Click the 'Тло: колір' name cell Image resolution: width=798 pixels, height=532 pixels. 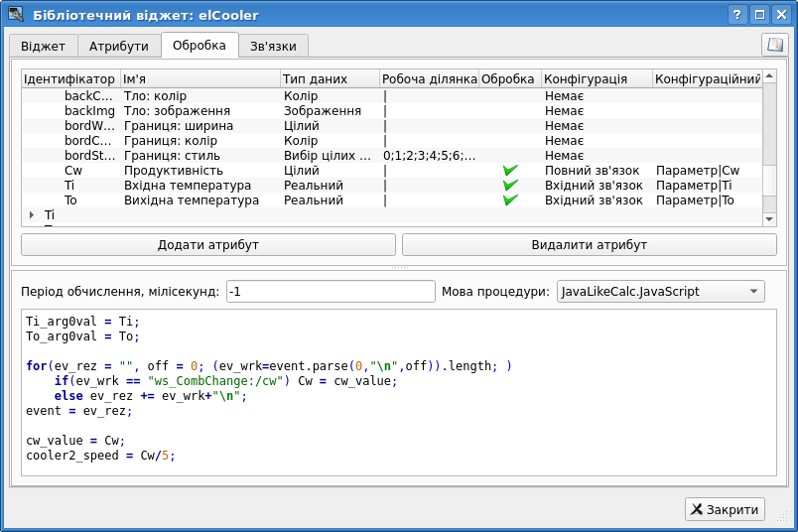(x=155, y=96)
